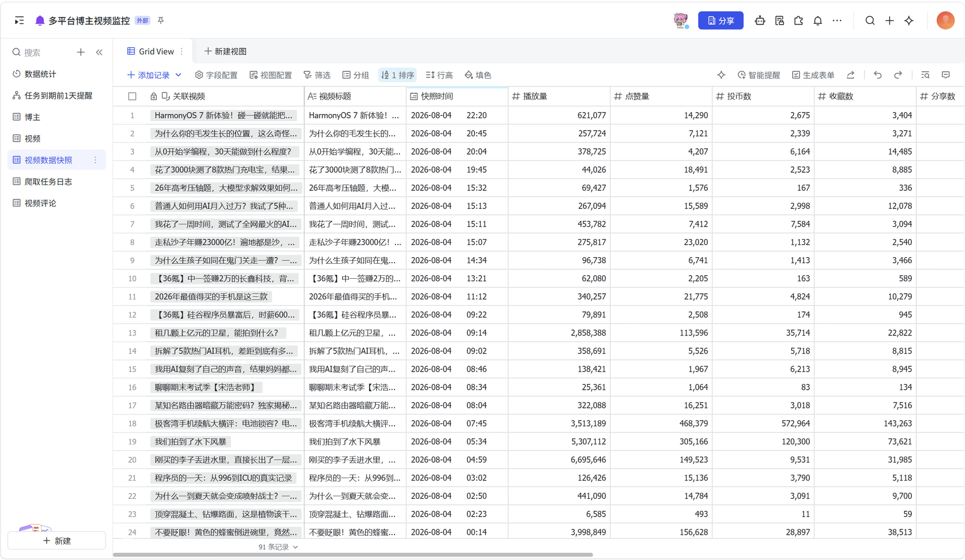Select the 视频标题 column header
Image resolution: width=965 pixels, height=560 pixels.
coord(355,96)
